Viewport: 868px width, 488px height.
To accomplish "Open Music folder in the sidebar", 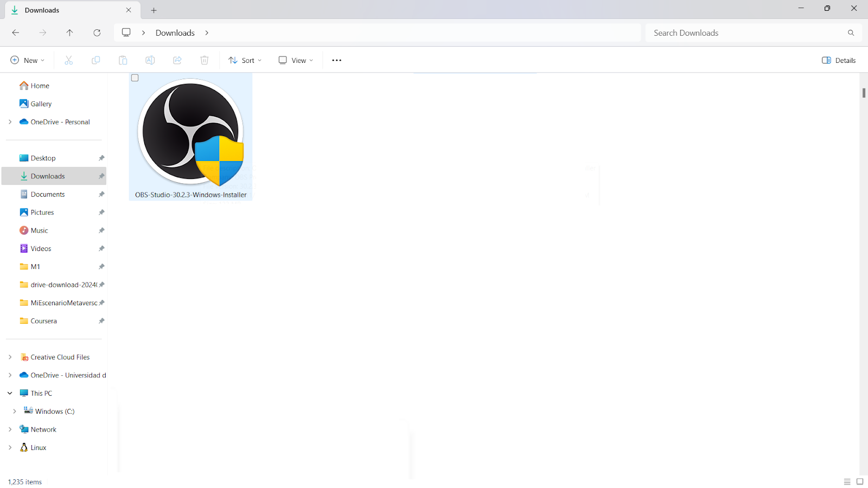I will pos(40,230).
